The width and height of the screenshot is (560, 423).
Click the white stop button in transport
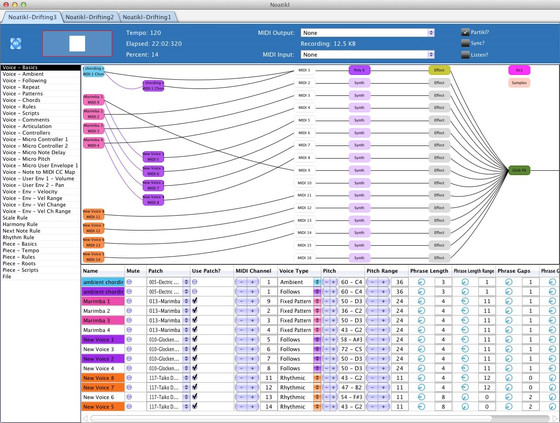pos(77,44)
